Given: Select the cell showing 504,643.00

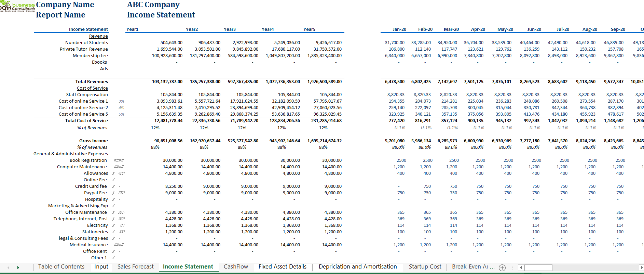Looking at the screenshot, I should tap(172, 43).
